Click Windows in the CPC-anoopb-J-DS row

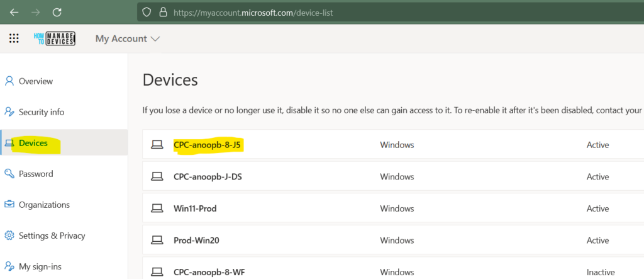397,176
